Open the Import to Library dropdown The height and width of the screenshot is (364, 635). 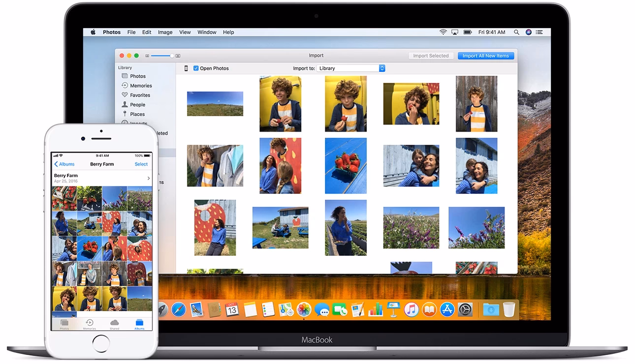[x=351, y=68]
